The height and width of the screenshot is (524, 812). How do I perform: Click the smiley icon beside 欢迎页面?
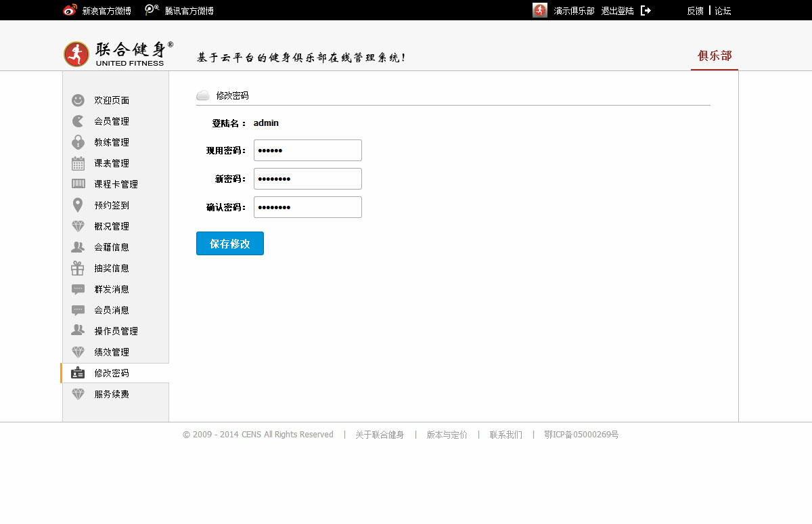[x=78, y=100]
